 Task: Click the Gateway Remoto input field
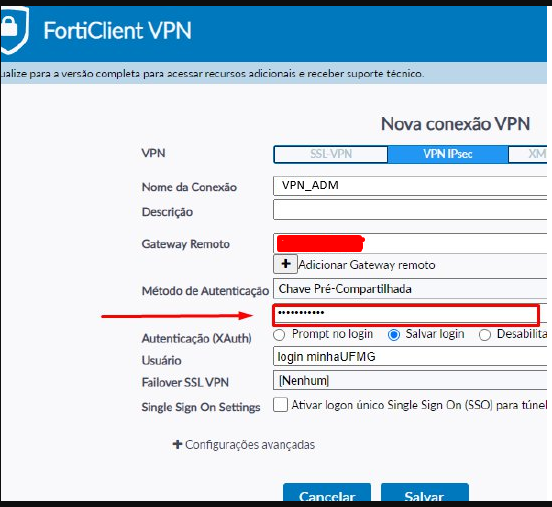pos(410,243)
